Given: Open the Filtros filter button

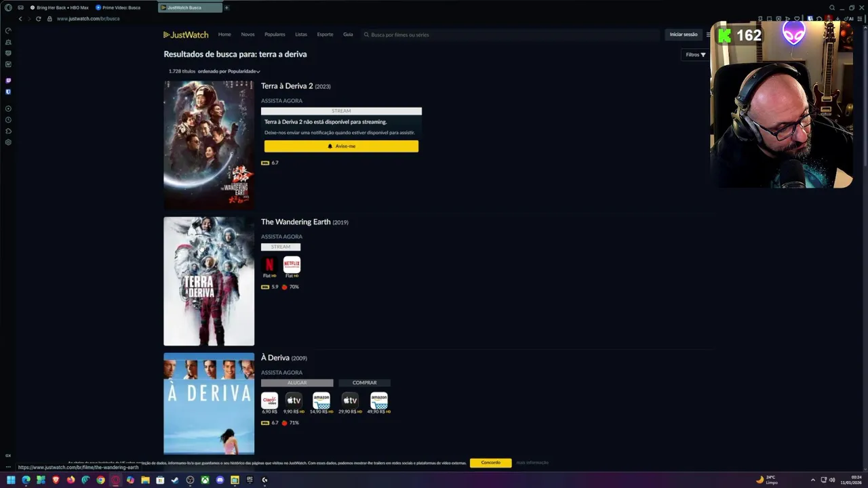Looking at the screenshot, I should 695,55.
